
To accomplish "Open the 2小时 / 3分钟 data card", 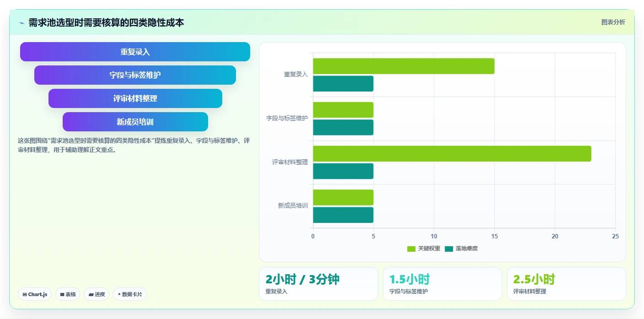I will 318,284.
